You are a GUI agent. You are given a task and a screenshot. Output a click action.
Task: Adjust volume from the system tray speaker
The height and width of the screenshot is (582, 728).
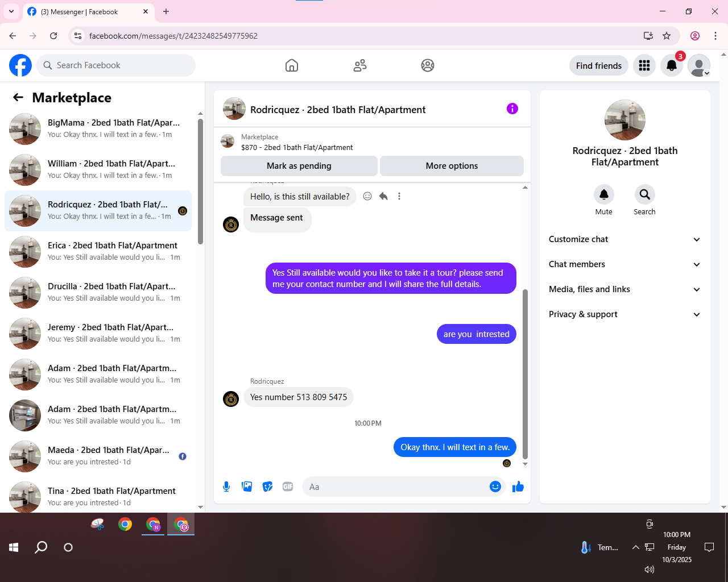[649, 569]
